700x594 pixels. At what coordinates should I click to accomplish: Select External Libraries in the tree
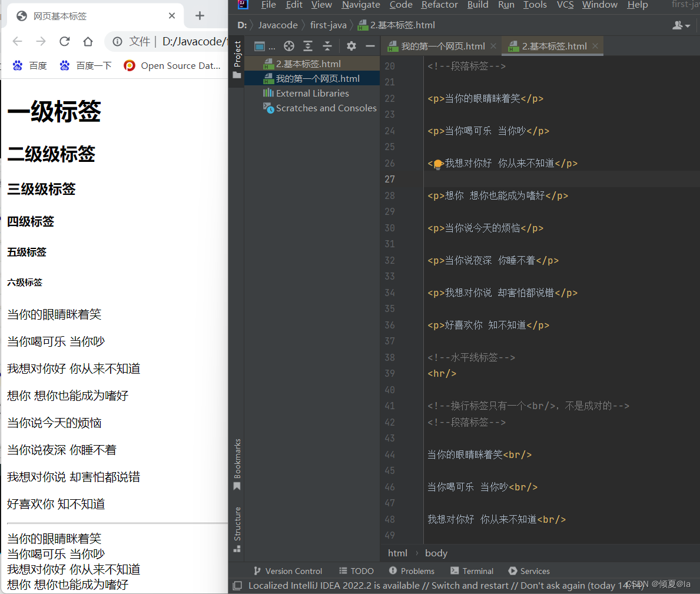coord(312,93)
